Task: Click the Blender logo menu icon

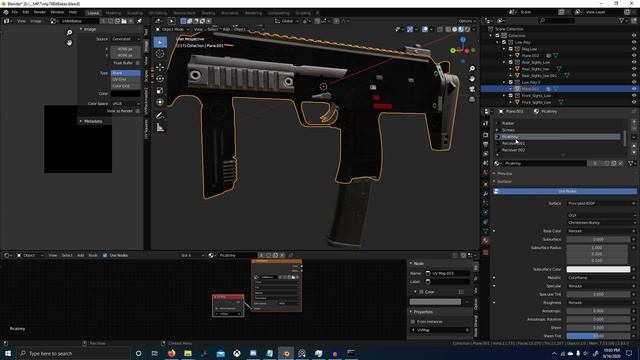Action: point(6,12)
